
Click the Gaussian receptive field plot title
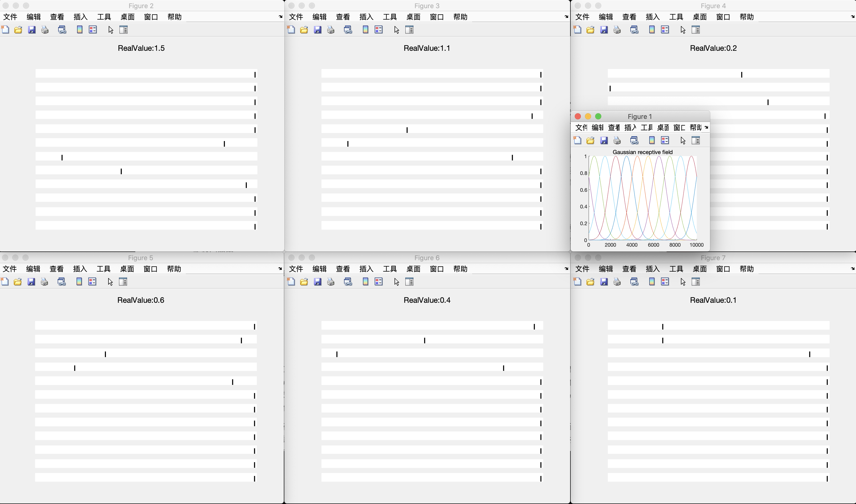click(x=643, y=152)
